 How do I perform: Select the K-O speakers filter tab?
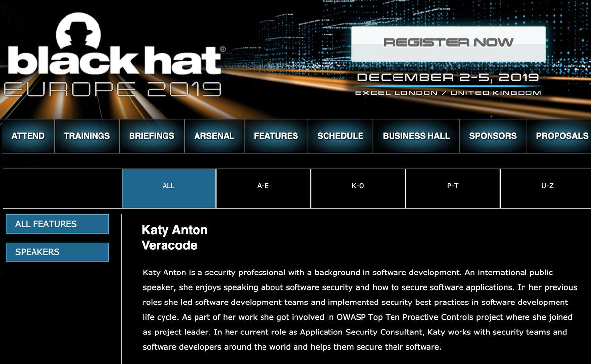click(x=358, y=188)
